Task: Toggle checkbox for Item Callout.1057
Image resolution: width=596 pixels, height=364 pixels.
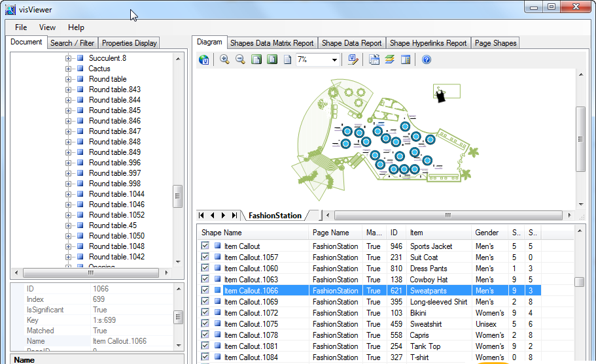Action: point(205,257)
